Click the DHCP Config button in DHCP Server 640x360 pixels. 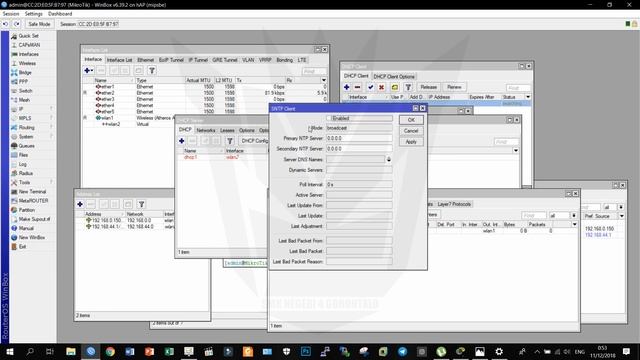(x=255, y=141)
